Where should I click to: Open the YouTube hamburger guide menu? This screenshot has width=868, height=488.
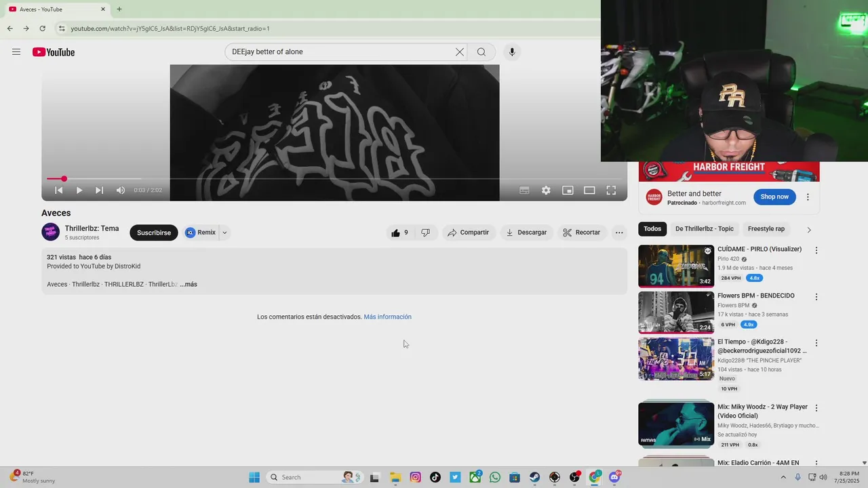pos(16,52)
